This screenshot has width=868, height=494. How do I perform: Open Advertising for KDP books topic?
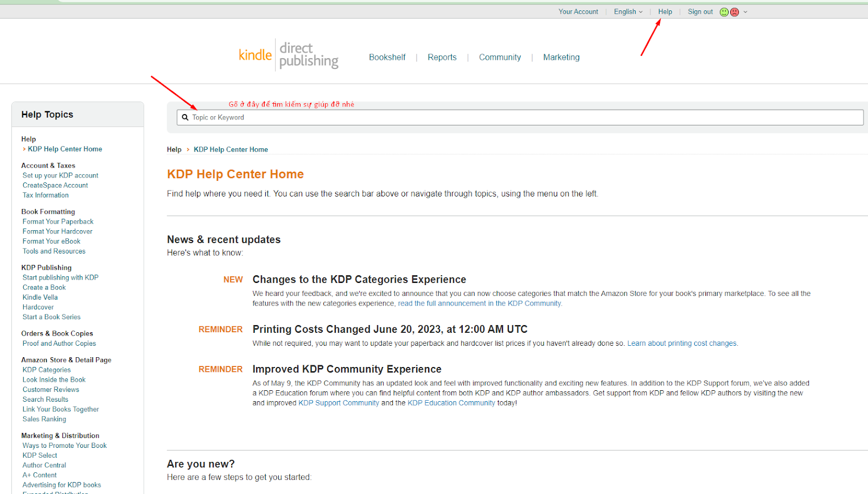[62, 484]
